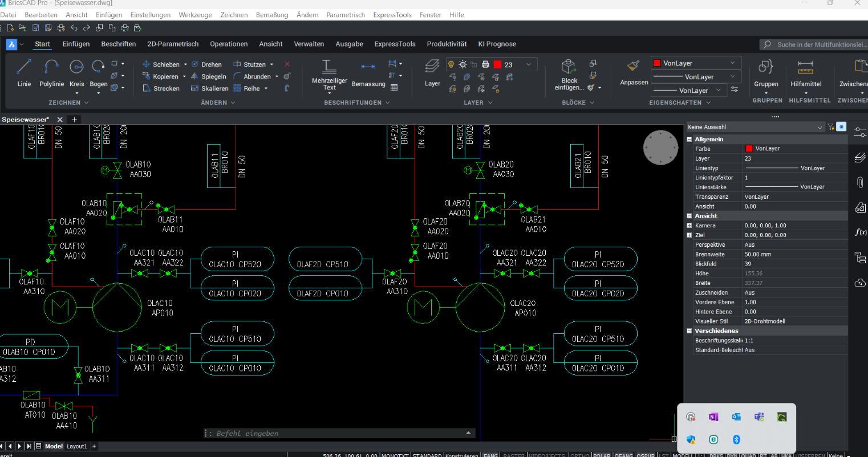Open the layer 23 dropdown
This screenshot has height=457, width=868.
point(529,64)
